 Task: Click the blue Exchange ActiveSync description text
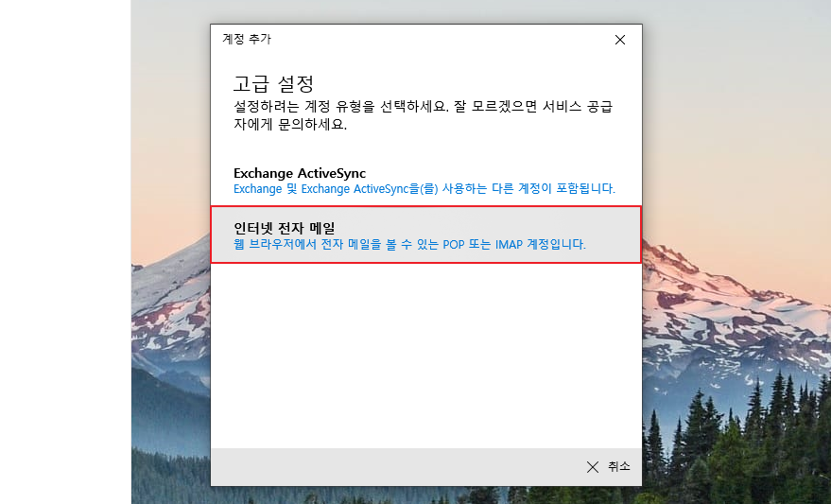[x=424, y=189]
